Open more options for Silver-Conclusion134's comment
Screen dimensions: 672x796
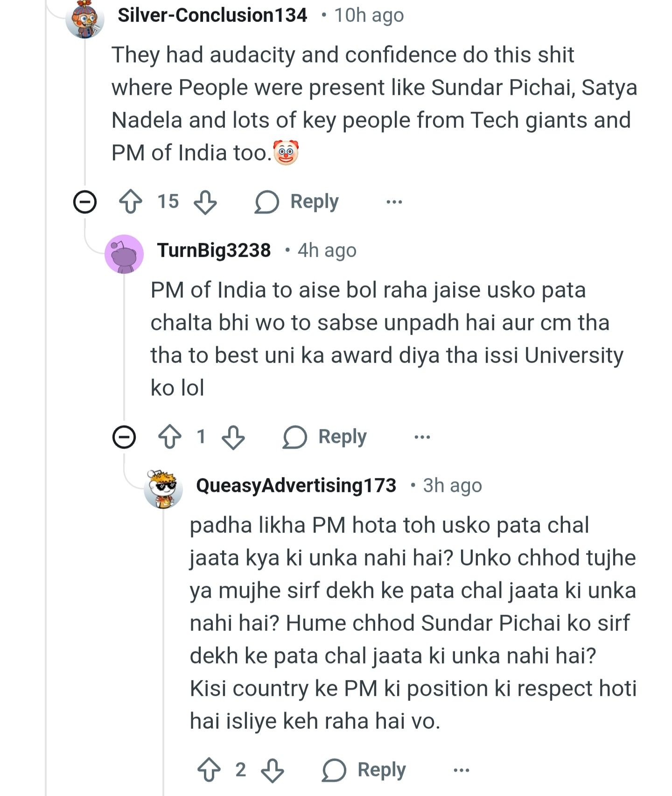pyautogui.click(x=394, y=202)
